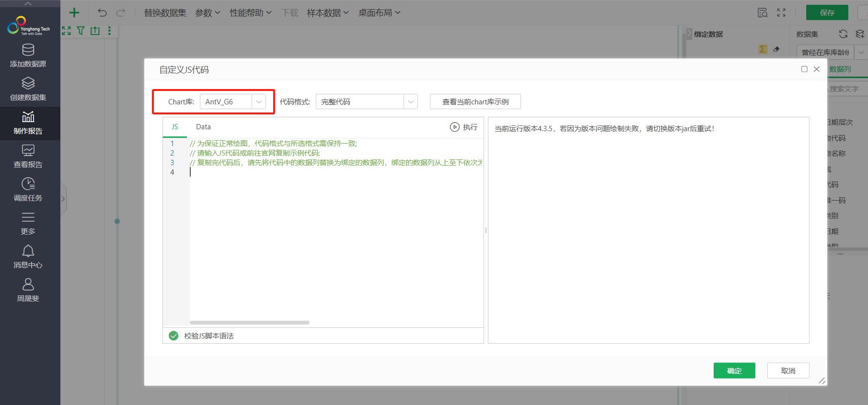Click the version 4.3.5 notice text

pos(604,129)
